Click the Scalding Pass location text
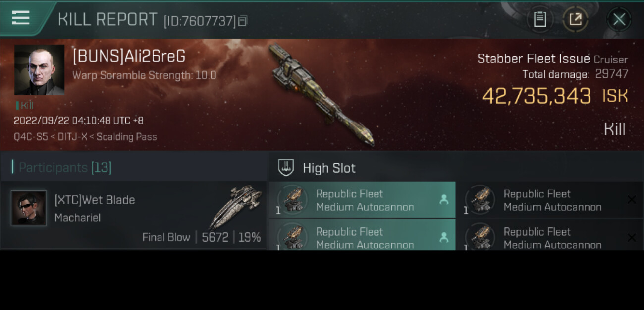 (126, 137)
